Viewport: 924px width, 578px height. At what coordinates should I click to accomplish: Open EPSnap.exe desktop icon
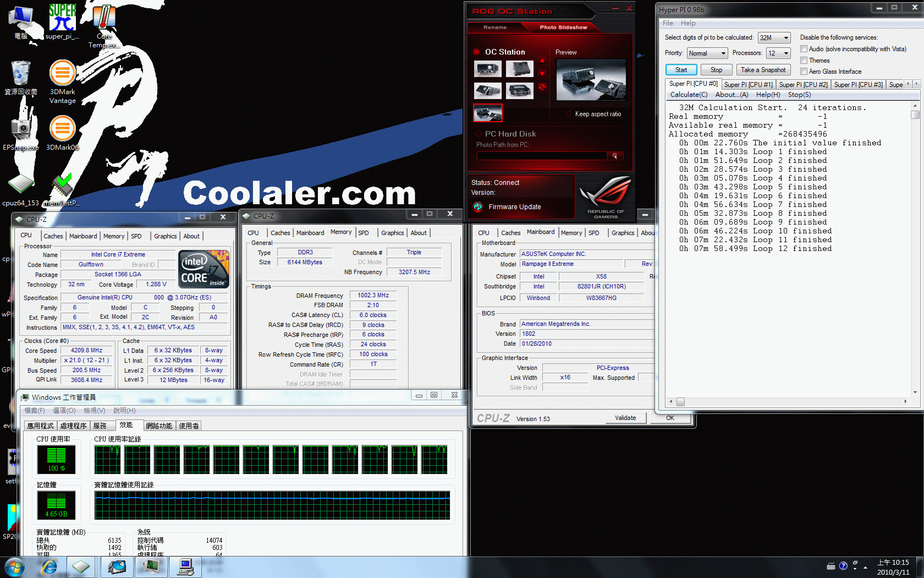coord(21,133)
